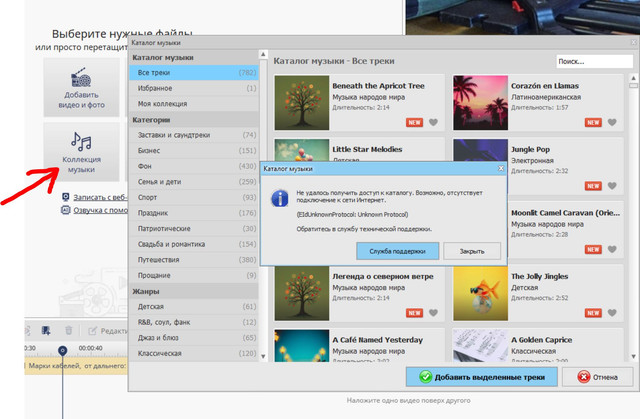Open 'Моя коллекция' in the sidebar

[194, 104]
